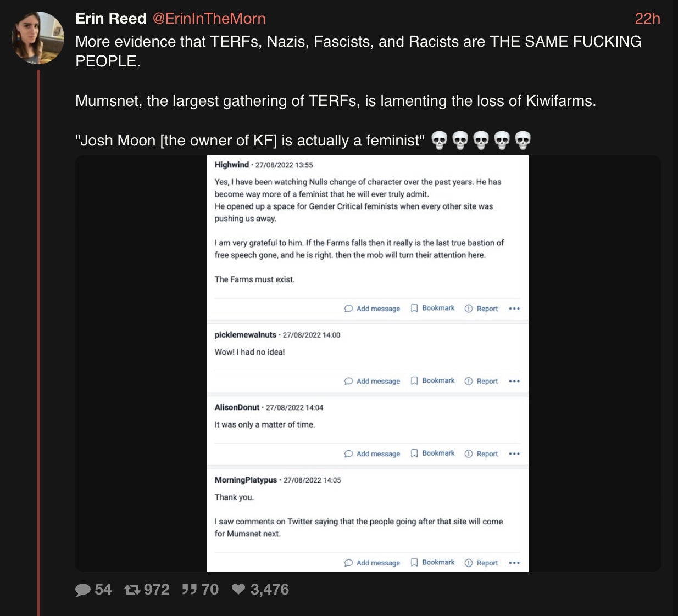Click add message bubble under AlisonDonut's post
The height and width of the screenshot is (616, 678).
[348, 453]
